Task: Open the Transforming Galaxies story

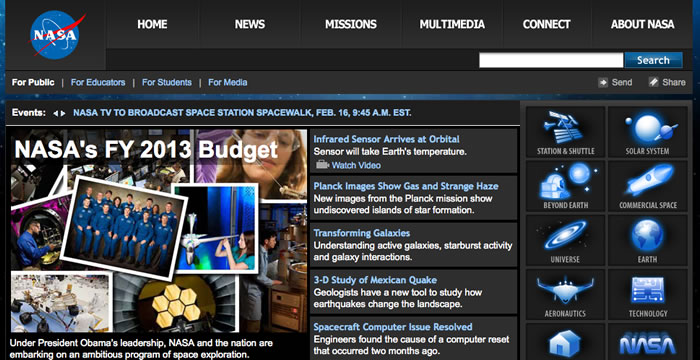Action: point(362,233)
